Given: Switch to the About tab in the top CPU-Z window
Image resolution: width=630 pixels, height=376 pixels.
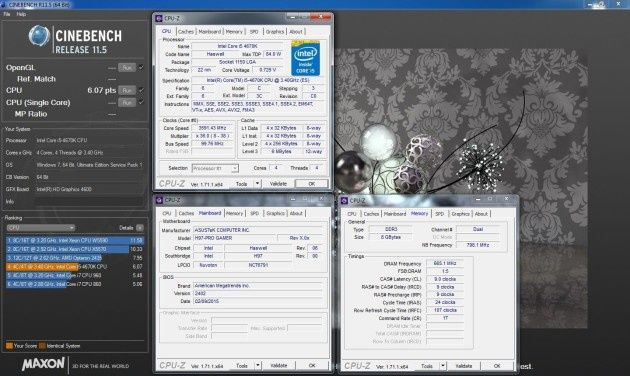Looking at the screenshot, I should pos(296,31).
